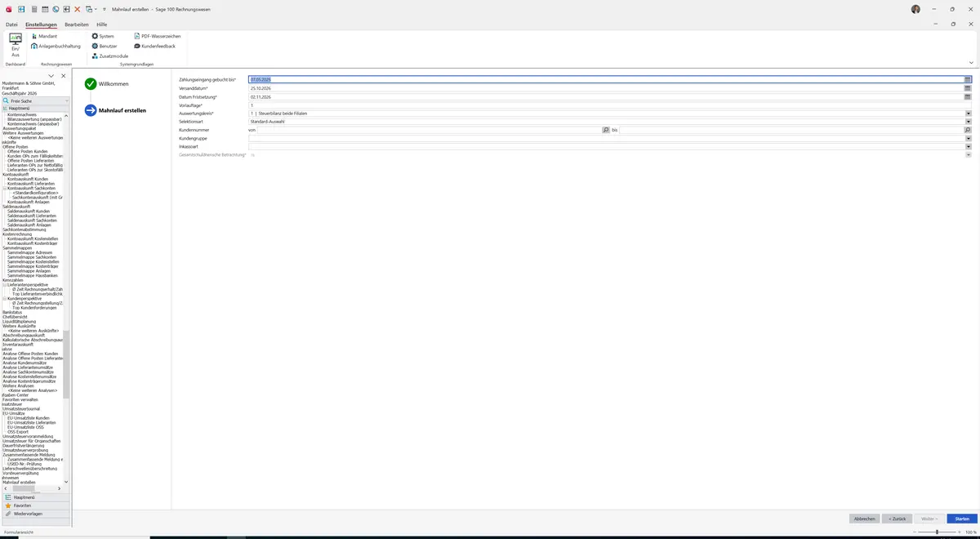Click the red X icon in the quick access toolbar

[77, 8]
